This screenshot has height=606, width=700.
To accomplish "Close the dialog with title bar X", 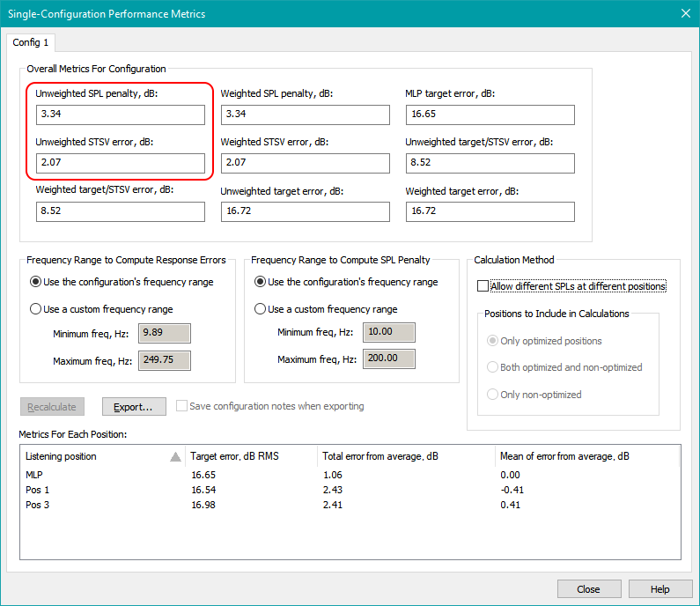I will [686, 13].
